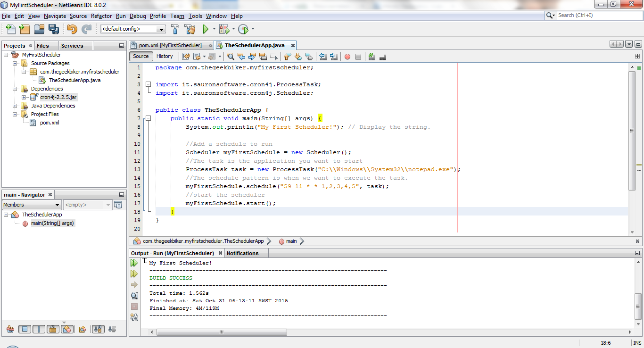Viewport: 644px width, 348px height.
Task: Select the Clean and Build broom icon
Action: click(190, 29)
